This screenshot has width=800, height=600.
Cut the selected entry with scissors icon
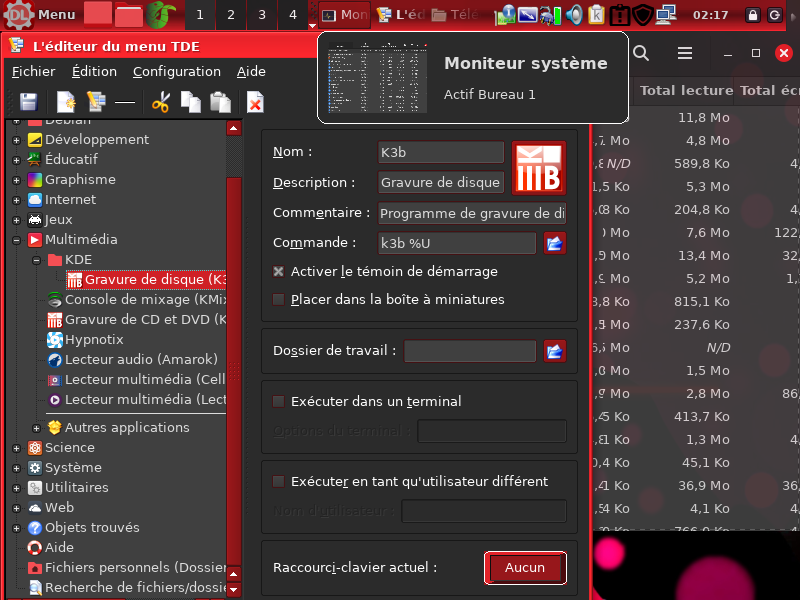pos(160,102)
